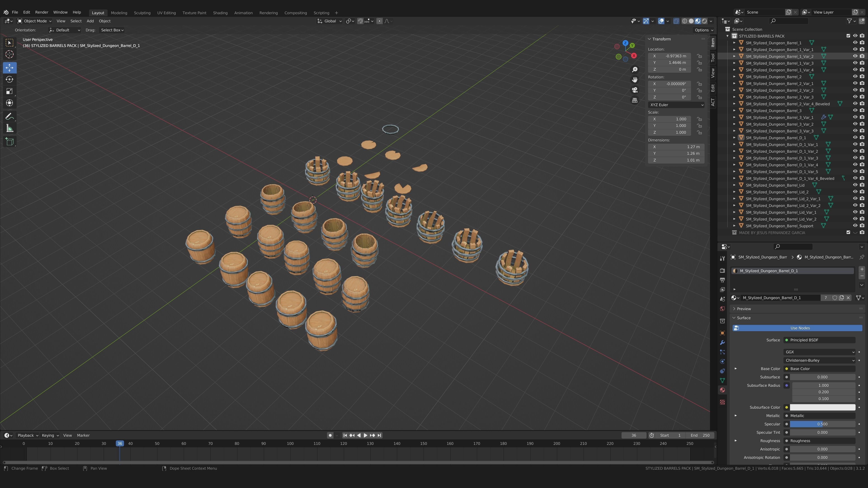Select the Rotate tool in toolbar
This screenshot has width=868, height=488.
click(9, 80)
